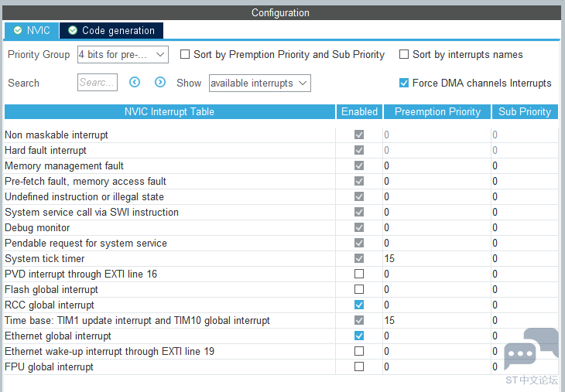Click the next search result arrow icon
This screenshot has height=392, width=565.
coord(160,82)
